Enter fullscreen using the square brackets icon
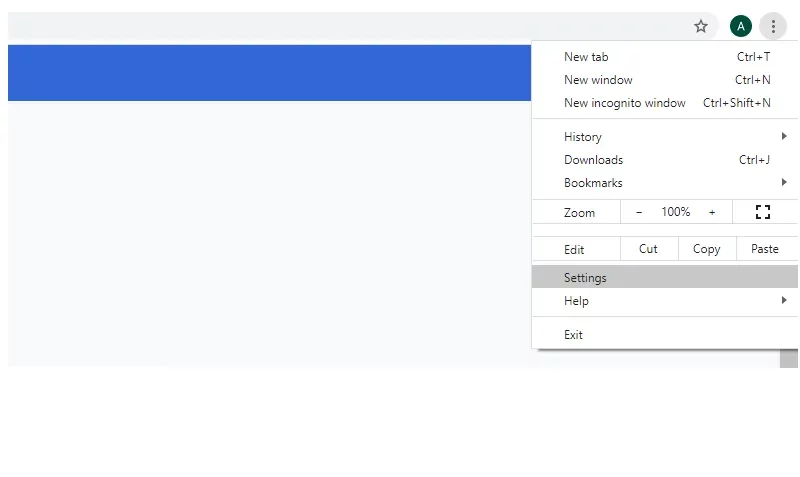 click(x=763, y=212)
